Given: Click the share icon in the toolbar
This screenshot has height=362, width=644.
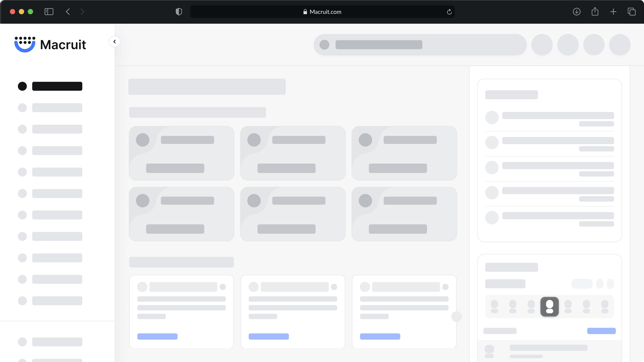Looking at the screenshot, I should pyautogui.click(x=595, y=12).
